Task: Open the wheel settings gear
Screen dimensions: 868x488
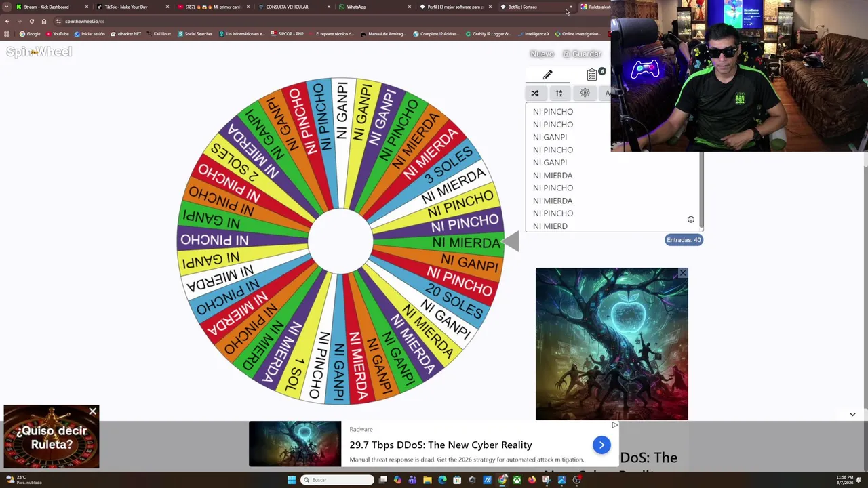Action: 585,94
